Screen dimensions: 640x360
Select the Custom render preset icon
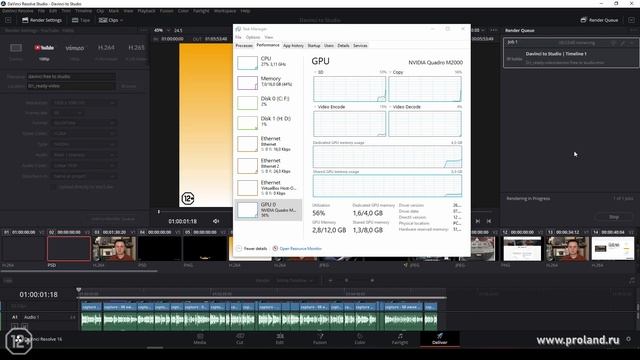tap(16, 48)
